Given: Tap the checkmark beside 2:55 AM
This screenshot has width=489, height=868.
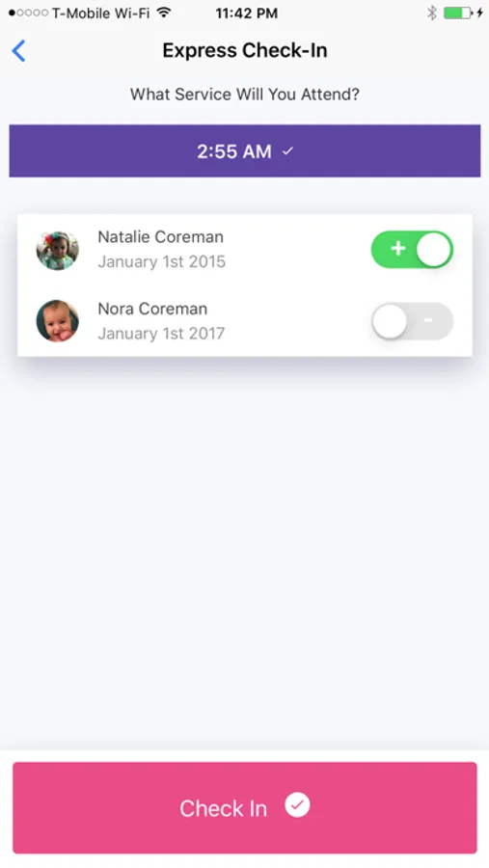Looking at the screenshot, I should click(x=287, y=150).
